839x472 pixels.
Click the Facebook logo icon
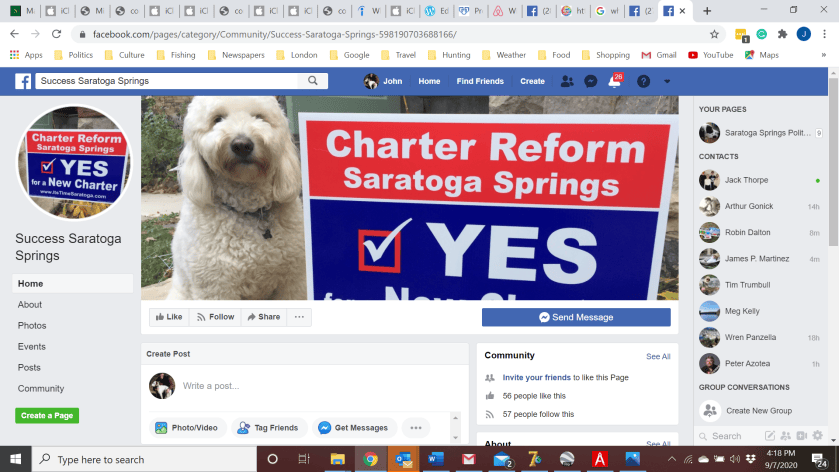coord(22,81)
